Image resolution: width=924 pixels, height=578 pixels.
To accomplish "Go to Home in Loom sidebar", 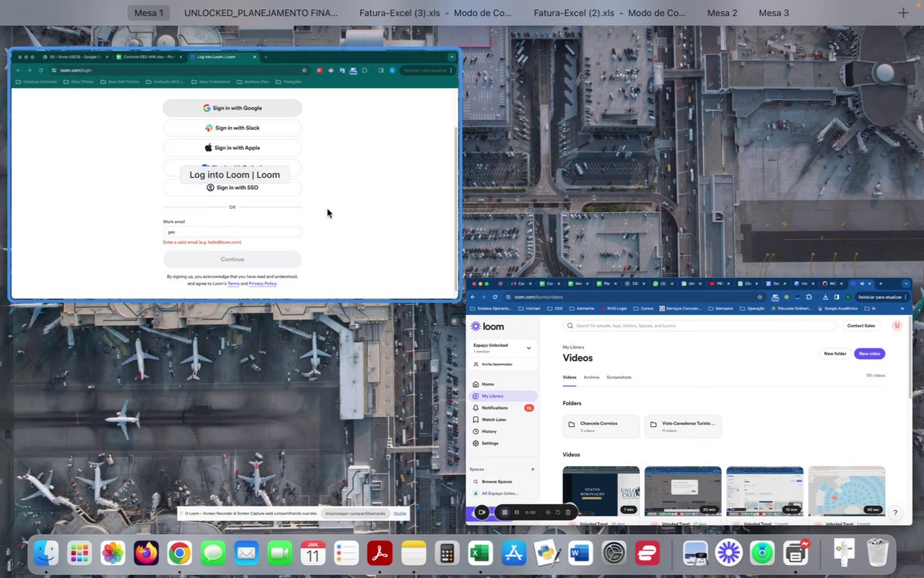I will pyautogui.click(x=503, y=384).
